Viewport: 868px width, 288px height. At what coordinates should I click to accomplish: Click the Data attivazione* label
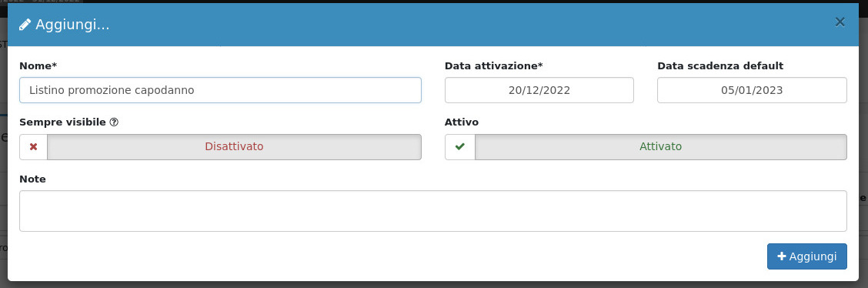494,66
